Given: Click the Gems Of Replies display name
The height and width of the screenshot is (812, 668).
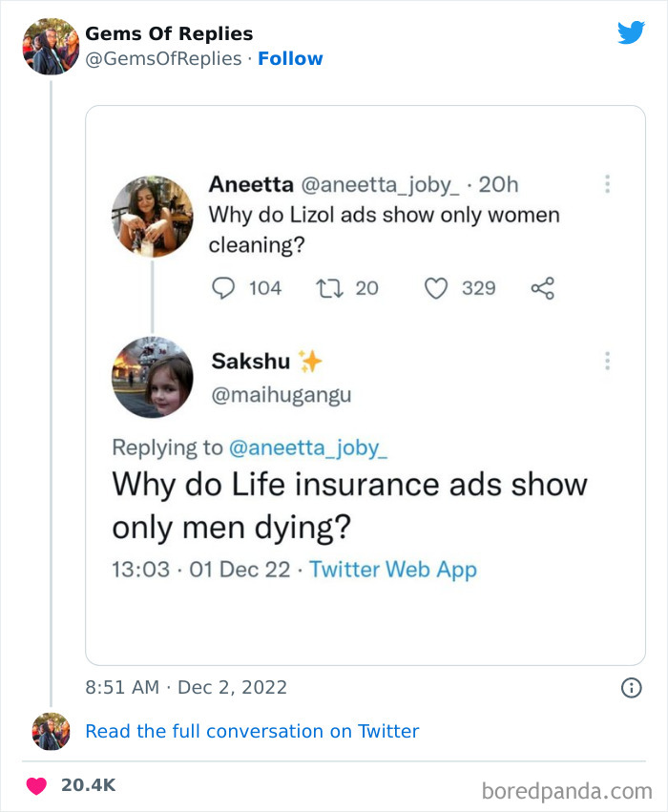Looking at the screenshot, I should [x=169, y=33].
